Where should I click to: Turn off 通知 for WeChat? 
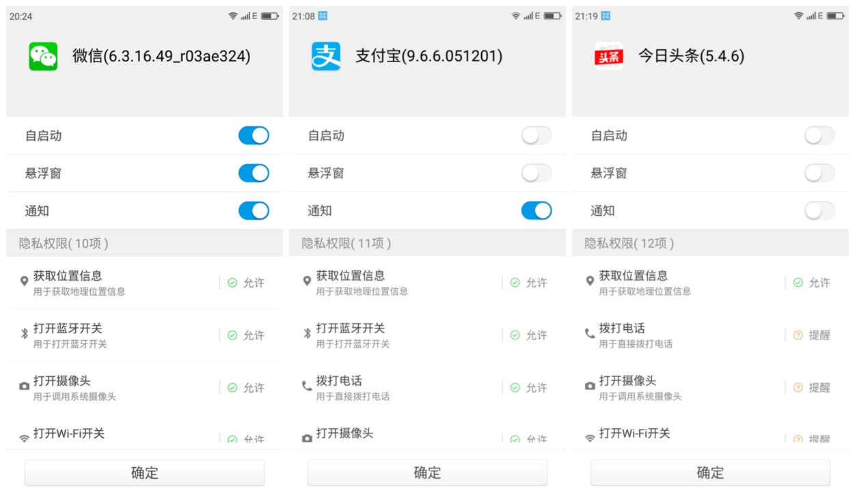click(x=254, y=210)
